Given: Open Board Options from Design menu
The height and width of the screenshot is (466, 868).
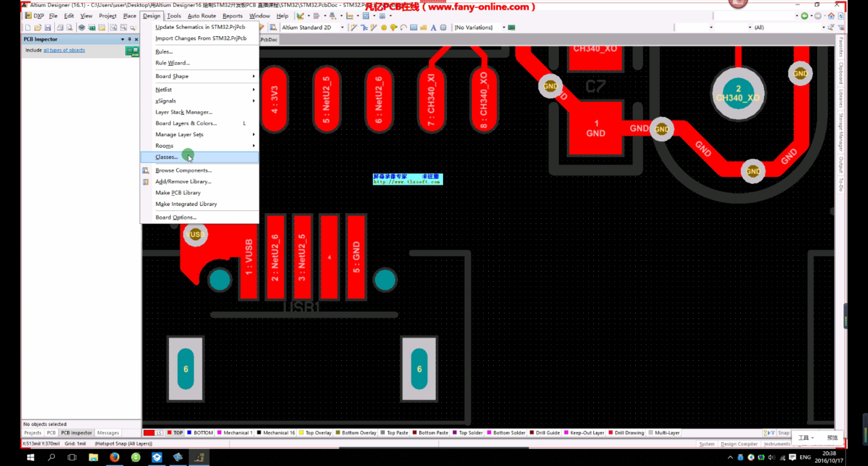Looking at the screenshot, I should (199, 217).
